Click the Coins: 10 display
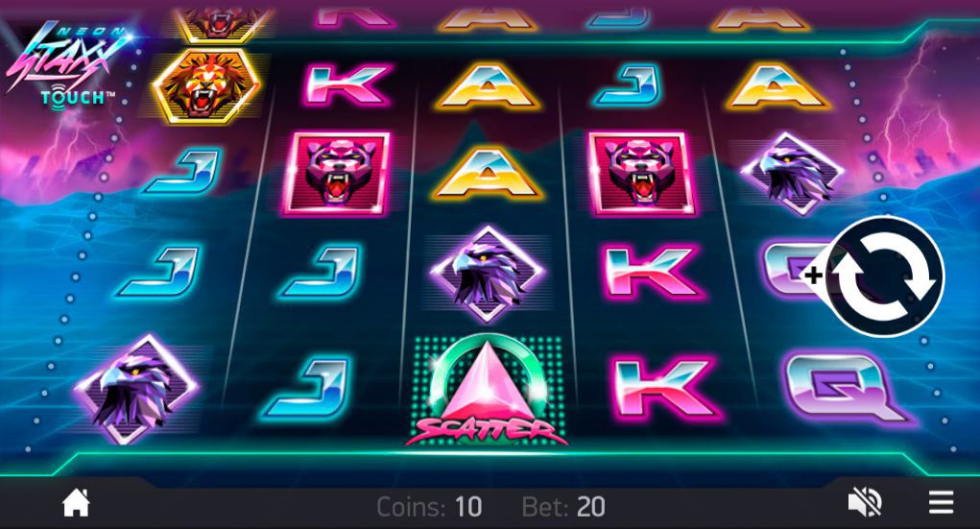Image resolution: width=980 pixels, height=529 pixels. click(x=429, y=507)
